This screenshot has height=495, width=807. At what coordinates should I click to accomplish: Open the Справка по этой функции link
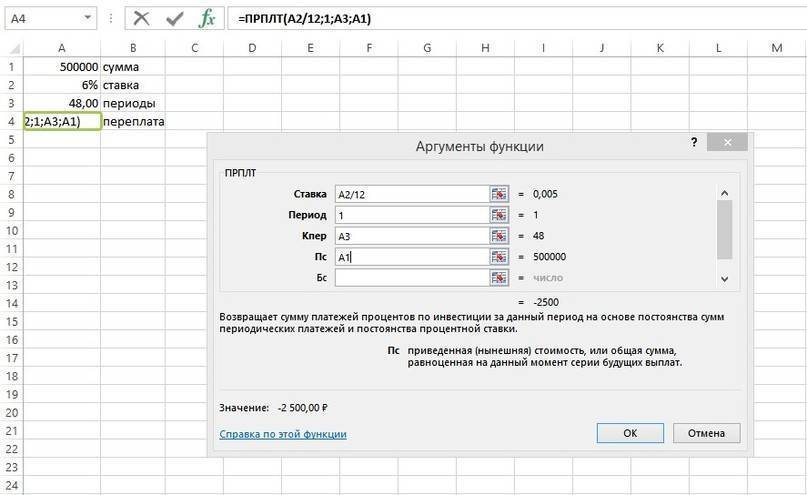point(283,434)
